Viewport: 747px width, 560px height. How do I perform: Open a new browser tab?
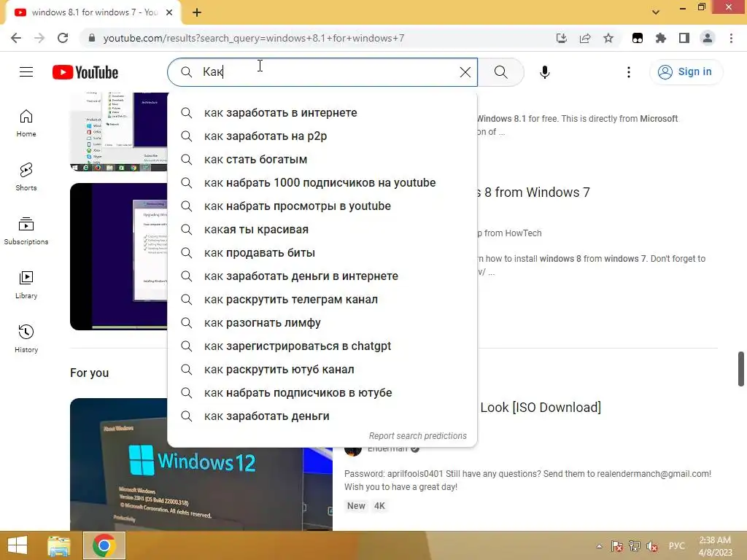pos(197,12)
